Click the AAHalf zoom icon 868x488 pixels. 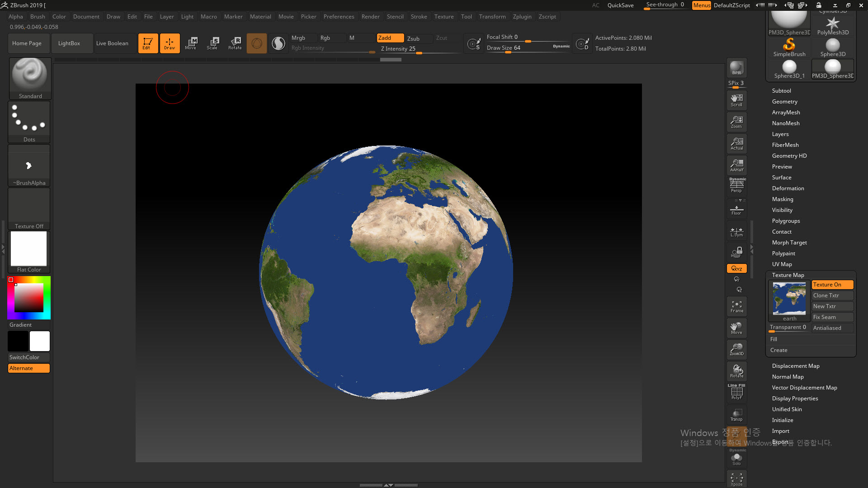click(736, 165)
